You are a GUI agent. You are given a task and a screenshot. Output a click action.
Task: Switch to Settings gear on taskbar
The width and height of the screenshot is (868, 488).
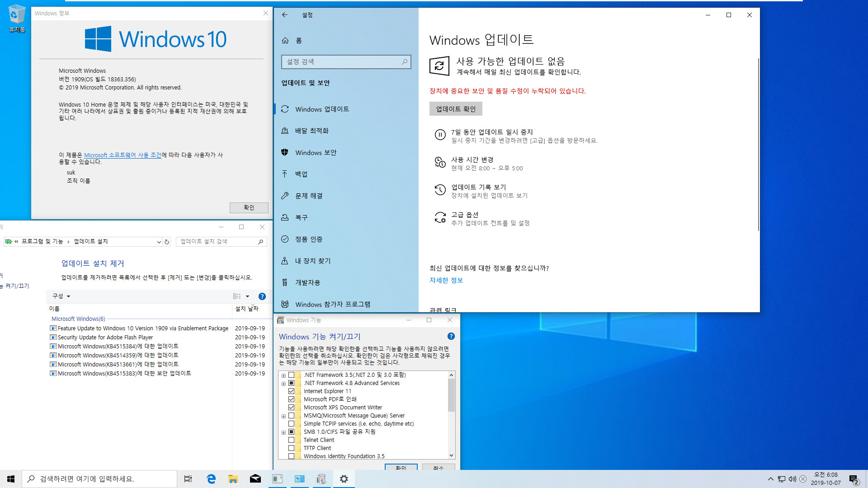[x=344, y=479]
